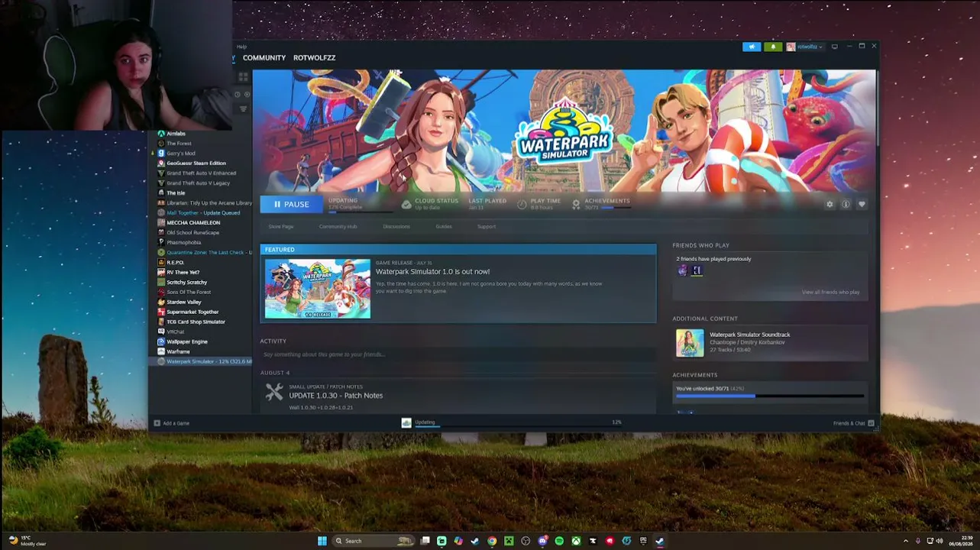View the achievements progress bar
980x550 pixels.
[770, 396]
